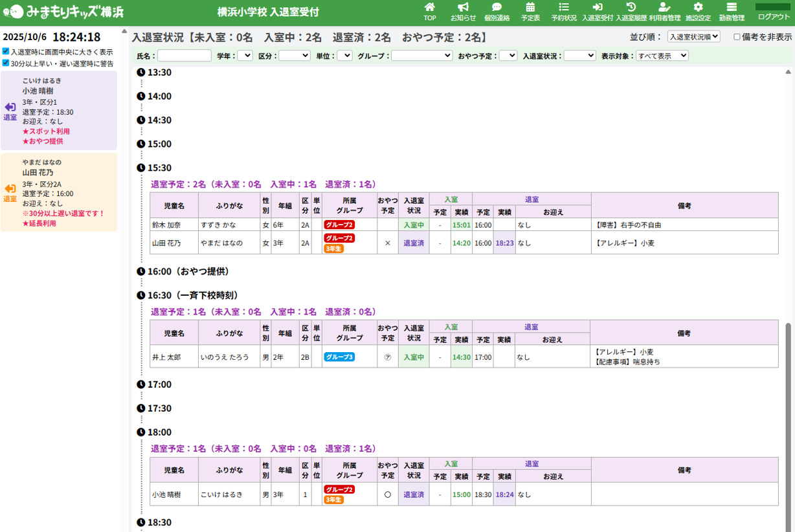
Task: Go to 入退室受付 in the navigation
Action: 598,12
